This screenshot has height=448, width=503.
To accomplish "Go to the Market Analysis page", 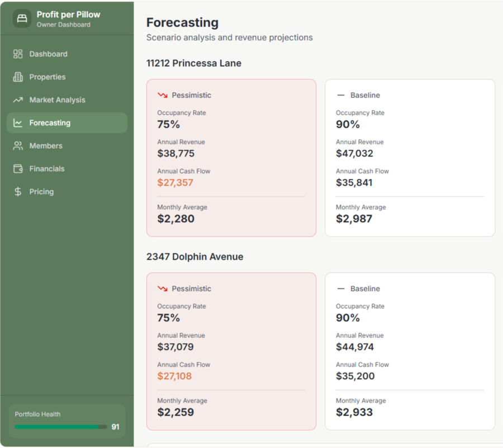I will (x=57, y=100).
